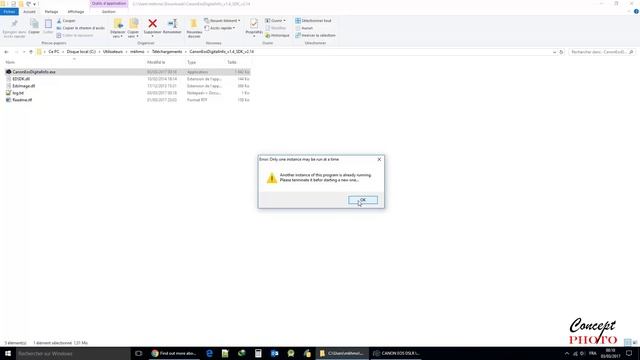Switch to the CANON EOS DSLR taskbar window

pos(396,353)
